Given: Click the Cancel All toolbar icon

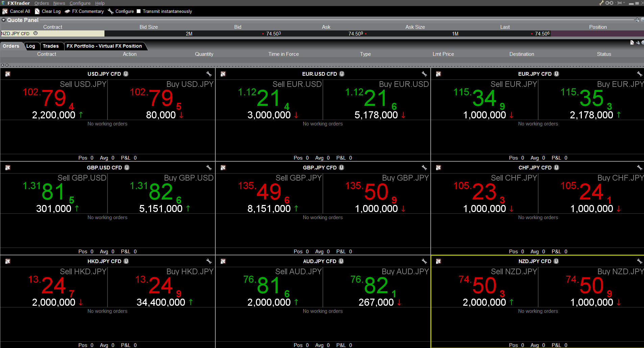Looking at the screenshot, I should [5, 11].
